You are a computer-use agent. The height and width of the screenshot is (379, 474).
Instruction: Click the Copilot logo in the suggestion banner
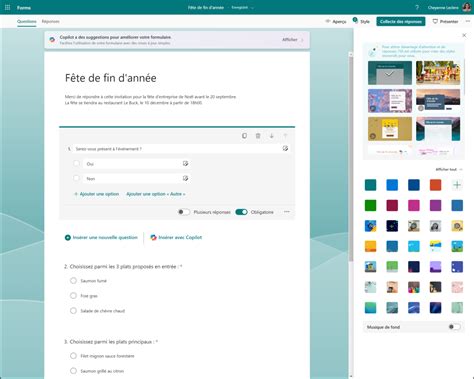coord(52,40)
